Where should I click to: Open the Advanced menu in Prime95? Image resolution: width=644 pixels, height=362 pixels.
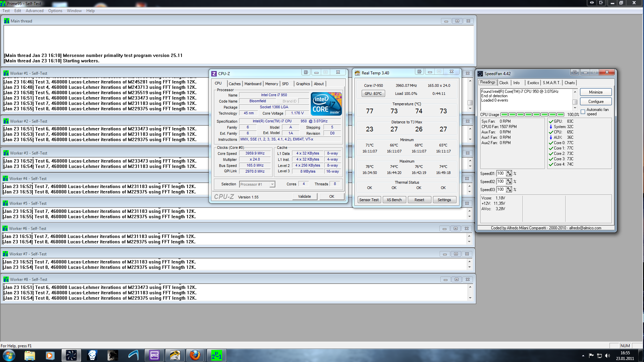pyautogui.click(x=34, y=11)
